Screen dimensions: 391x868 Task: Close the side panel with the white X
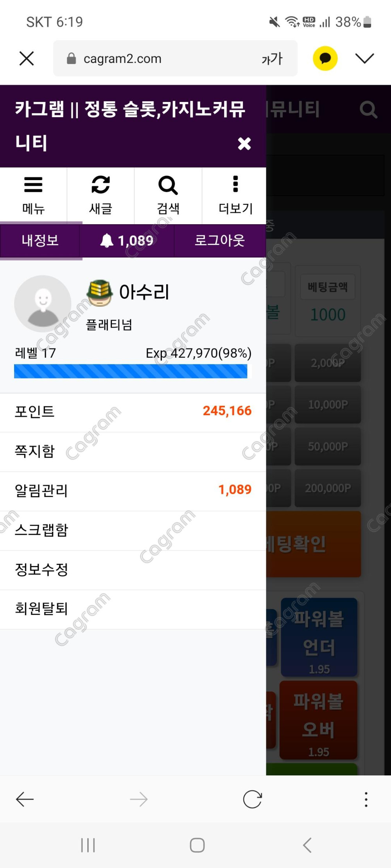[x=244, y=144]
